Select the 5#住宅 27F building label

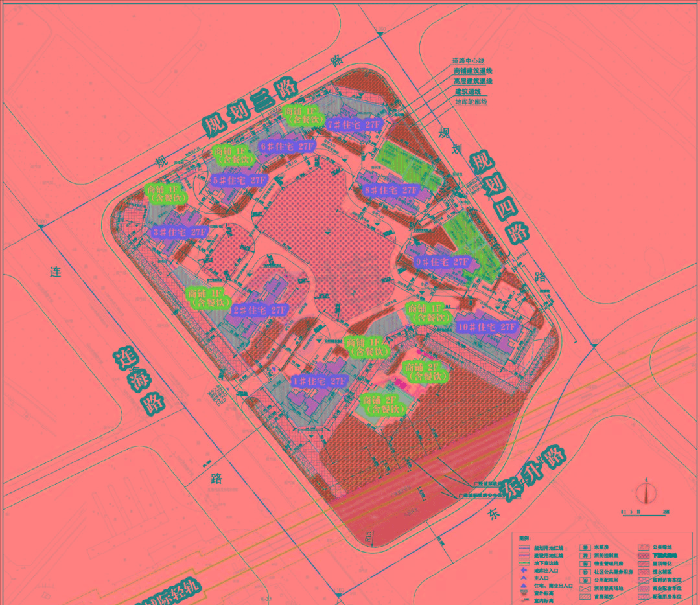coord(239,180)
